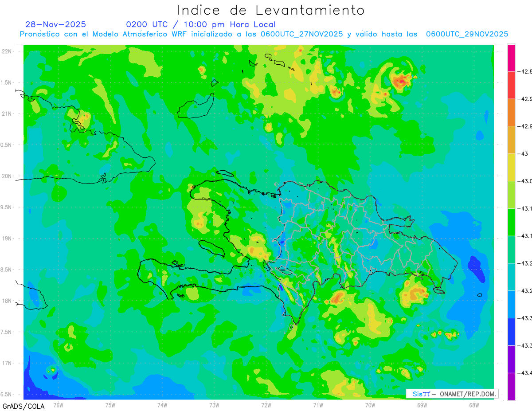Viewport: 532px width, 411px height.
Task: Pick the orange swatch in the color bar
Action: (511, 113)
